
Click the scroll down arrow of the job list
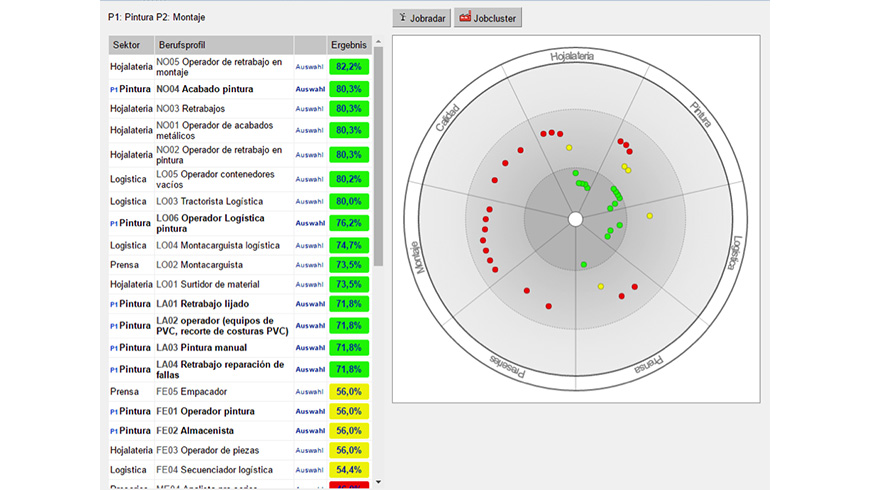click(x=378, y=482)
